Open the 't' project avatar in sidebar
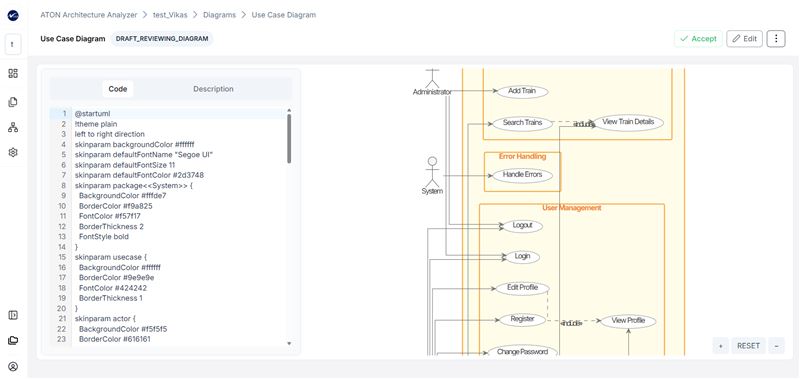Screen dimensions: 800x379 click(x=13, y=44)
